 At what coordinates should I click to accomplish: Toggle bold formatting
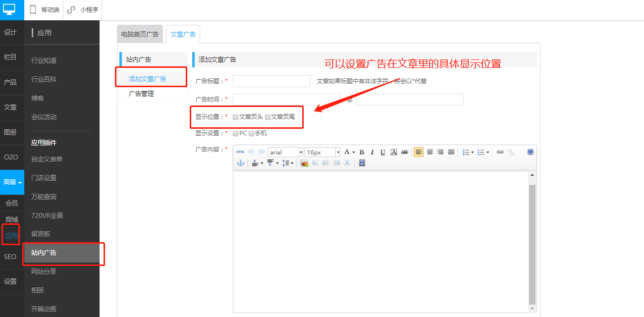pyautogui.click(x=362, y=152)
